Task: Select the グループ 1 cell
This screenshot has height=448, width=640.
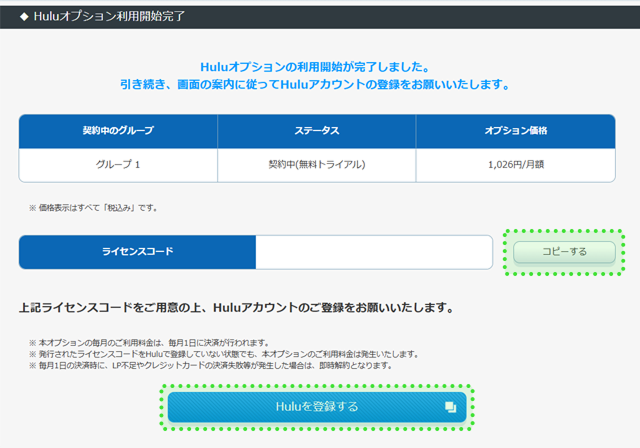Action: tap(118, 165)
